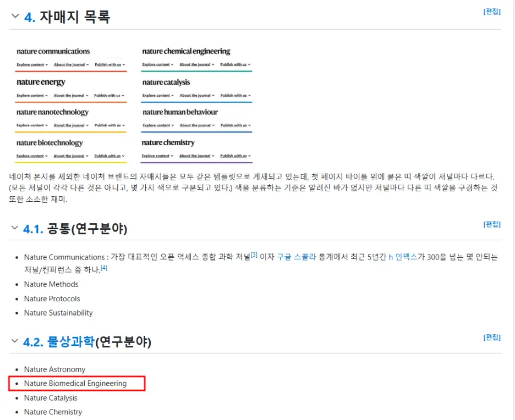Jump via the 4.2. heading number link
The image size is (515, 420).
[33, 342]
